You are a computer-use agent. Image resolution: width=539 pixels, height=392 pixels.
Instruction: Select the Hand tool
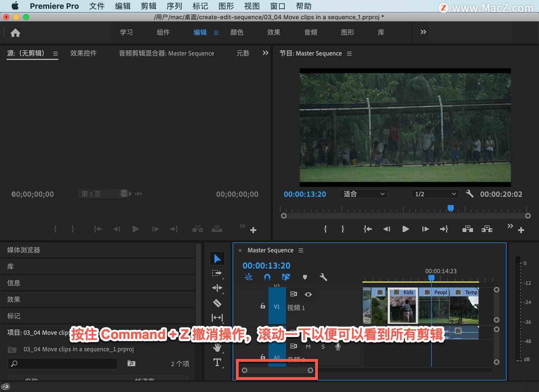[217, 347]
